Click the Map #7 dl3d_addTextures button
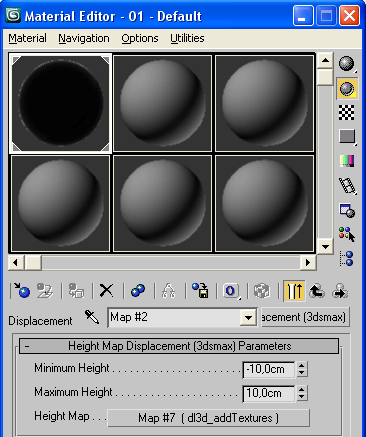The width and height of the screenshot is (366, 437). 208,418
